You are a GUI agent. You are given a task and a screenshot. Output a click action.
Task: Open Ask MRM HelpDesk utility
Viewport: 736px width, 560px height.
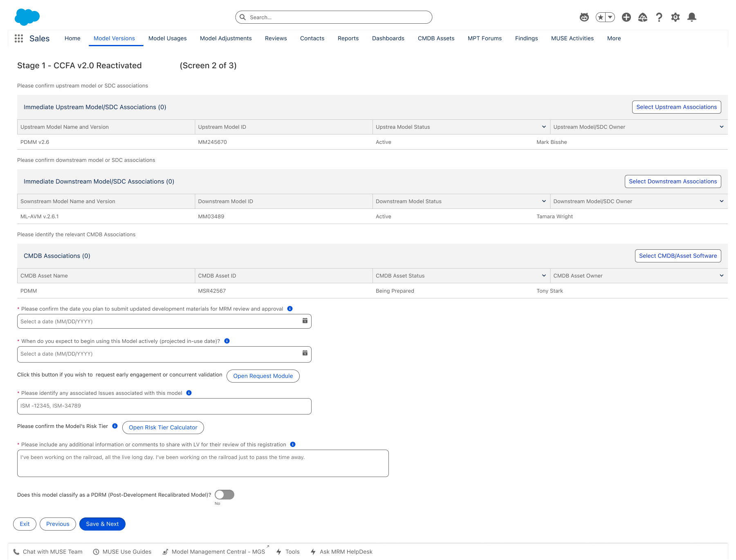tap(341, 552)
